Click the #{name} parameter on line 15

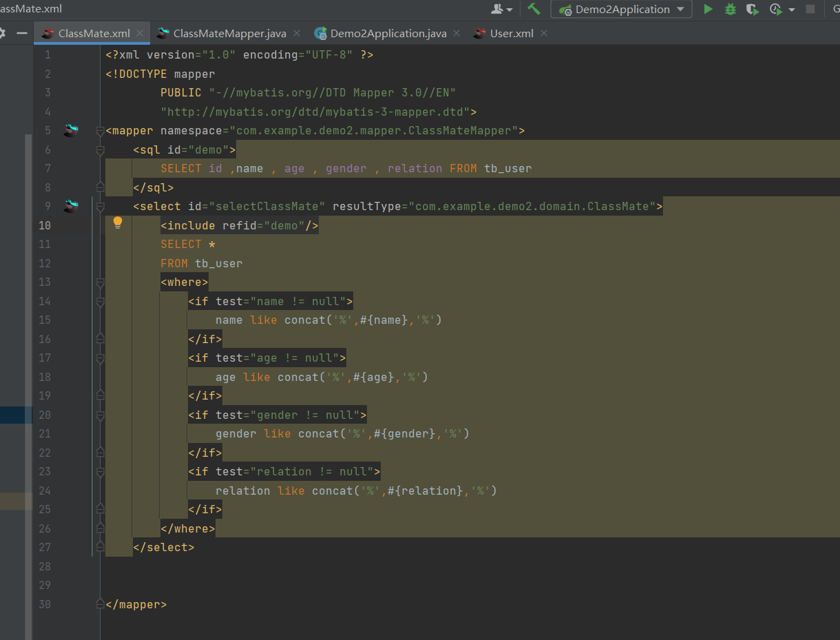click(x=384, y=320)
